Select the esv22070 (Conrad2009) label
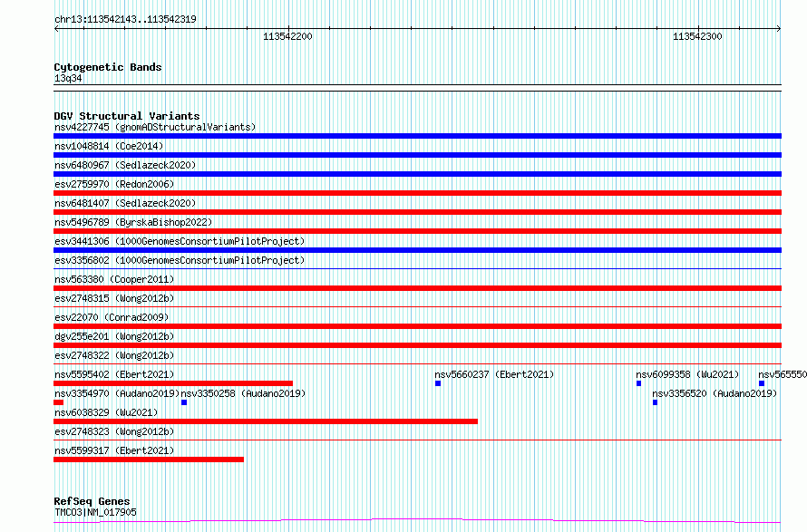The image size is (807, 532). point(112,317)
